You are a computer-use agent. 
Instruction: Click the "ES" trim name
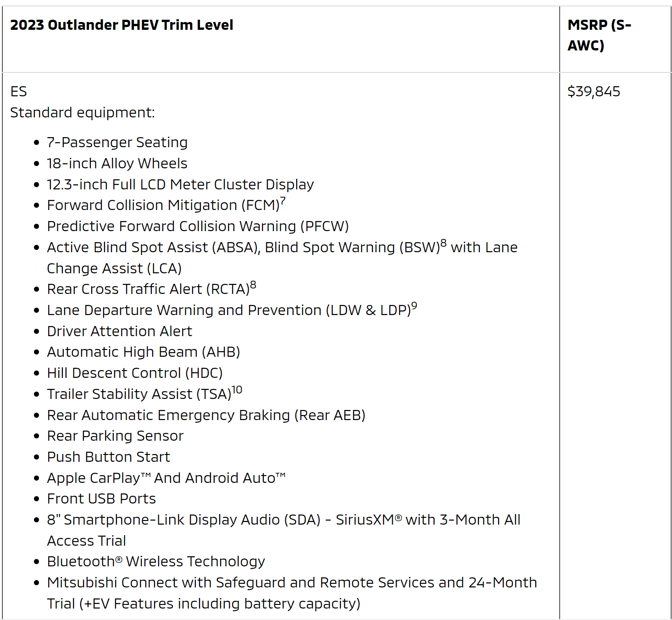pyautogui.click(x=19, y=92)
